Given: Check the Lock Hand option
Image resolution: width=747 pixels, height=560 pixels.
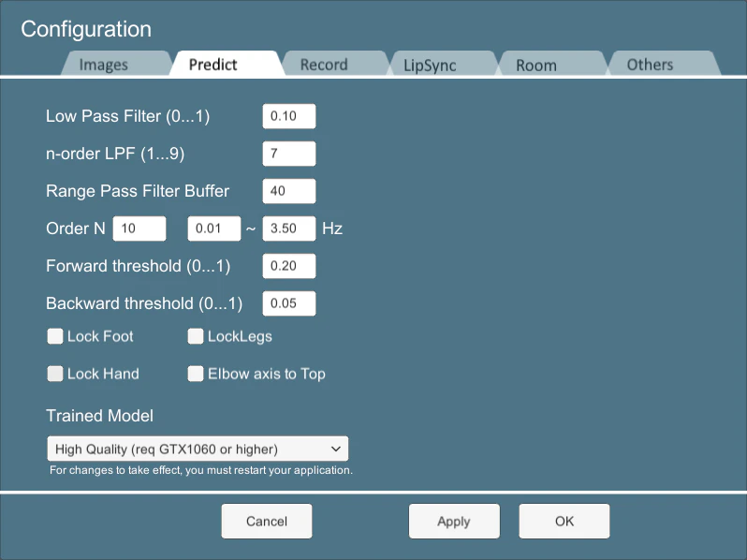Looking at the screenshot, I should (x=55, y=374).
